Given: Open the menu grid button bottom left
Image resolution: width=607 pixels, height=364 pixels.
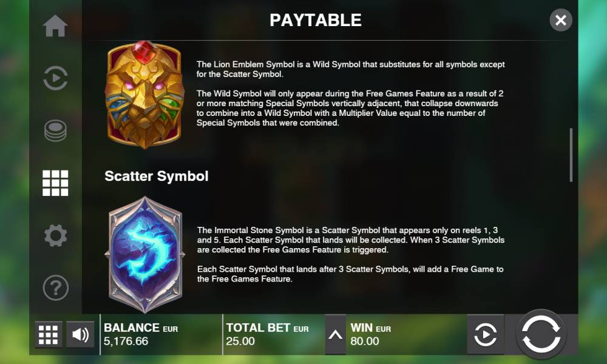Looking at the screenshot, I should coord(49,335).
